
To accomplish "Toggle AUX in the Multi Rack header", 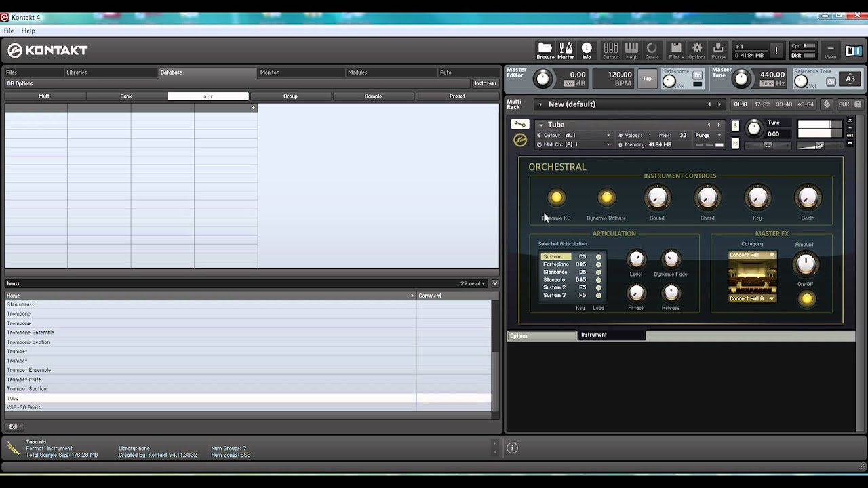I will (844, 104).
